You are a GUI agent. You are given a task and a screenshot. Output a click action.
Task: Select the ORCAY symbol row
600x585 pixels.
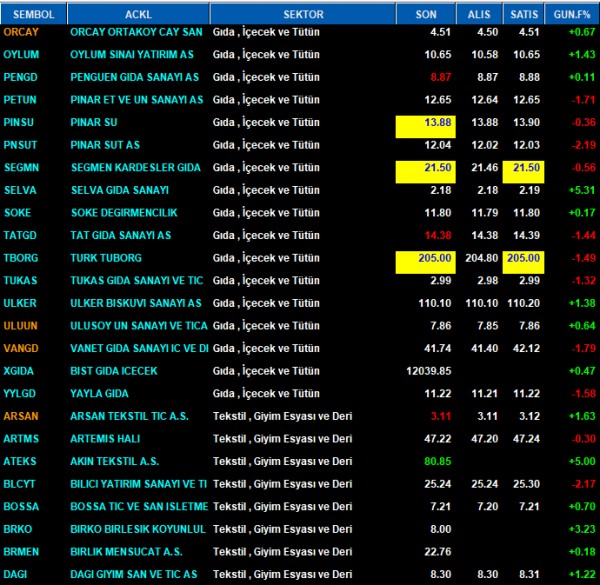21,32
